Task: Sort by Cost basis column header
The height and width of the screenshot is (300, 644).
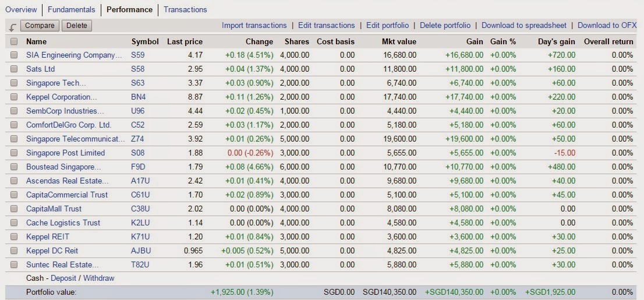Action: (x=335, y=41)
